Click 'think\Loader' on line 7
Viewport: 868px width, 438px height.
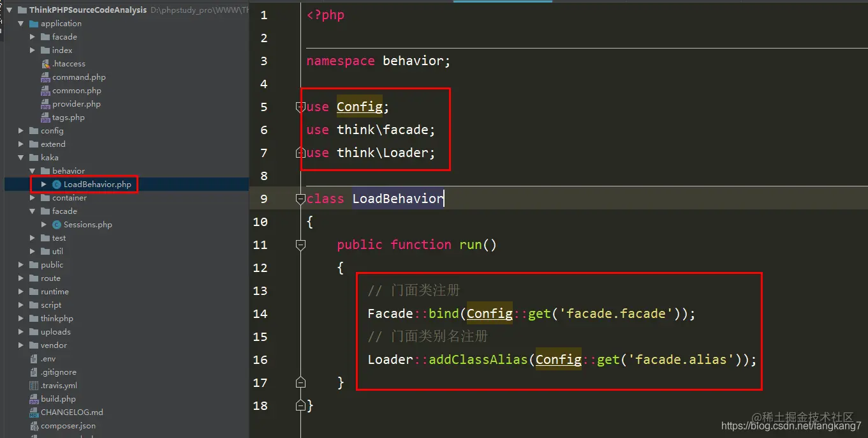pos(383,153)
